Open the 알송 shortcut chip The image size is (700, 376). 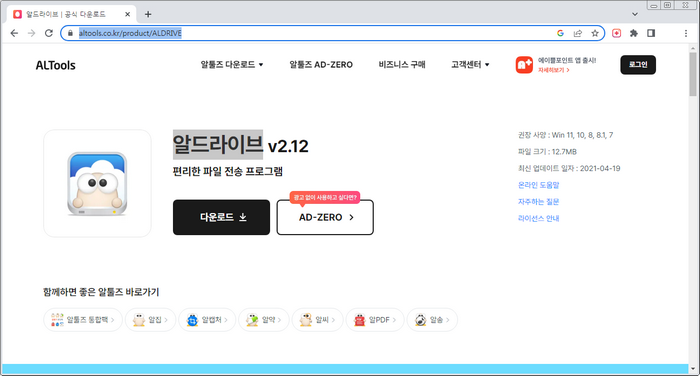point(432,320)
